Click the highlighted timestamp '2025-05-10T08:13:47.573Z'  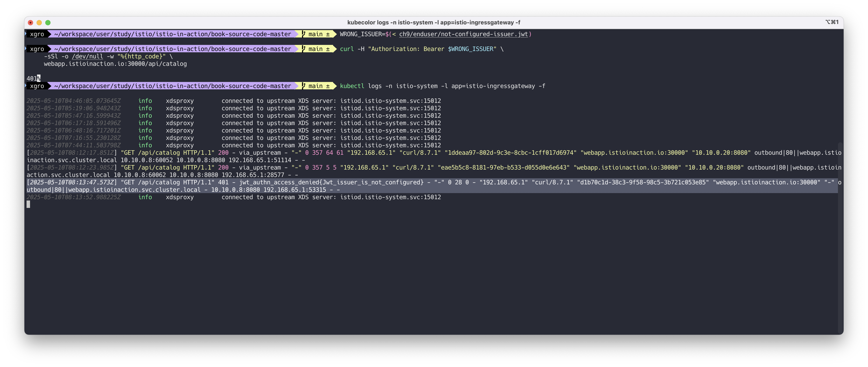72,182
